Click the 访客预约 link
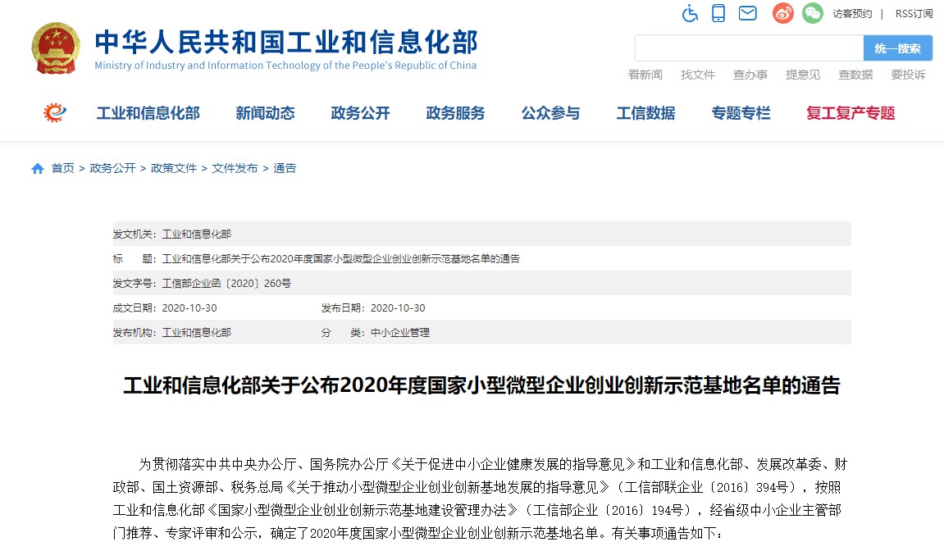The height and width of the screenshot is (560, 944). coord(852,14)
